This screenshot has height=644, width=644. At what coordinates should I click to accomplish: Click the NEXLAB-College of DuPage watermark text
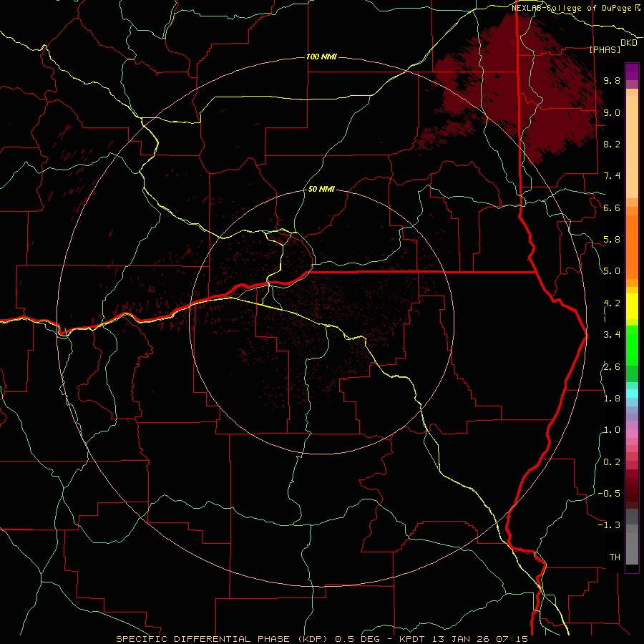[575, 8]
